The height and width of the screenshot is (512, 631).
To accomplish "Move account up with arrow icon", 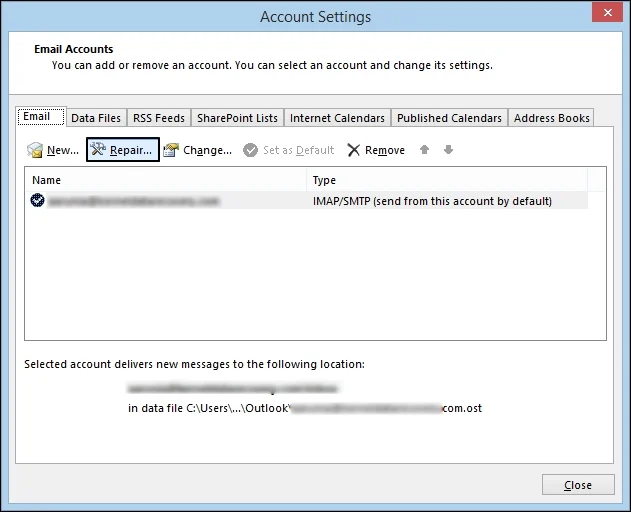I will [424, 150].
